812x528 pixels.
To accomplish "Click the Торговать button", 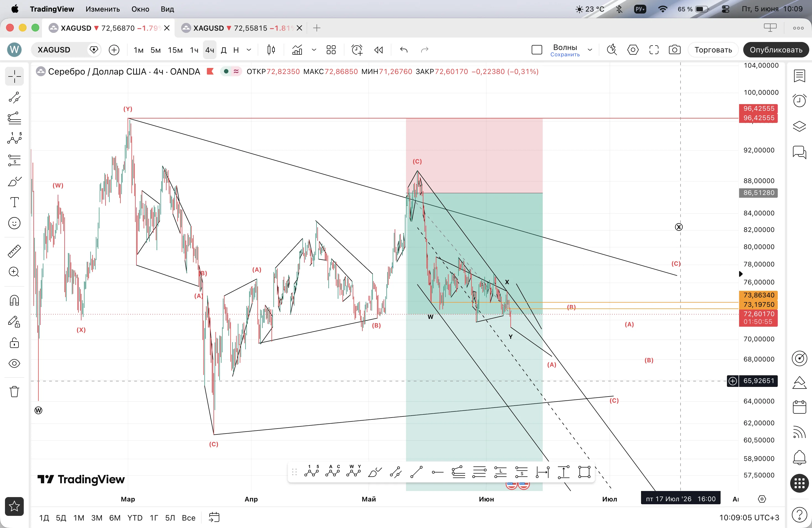I will tap(713, 50).
